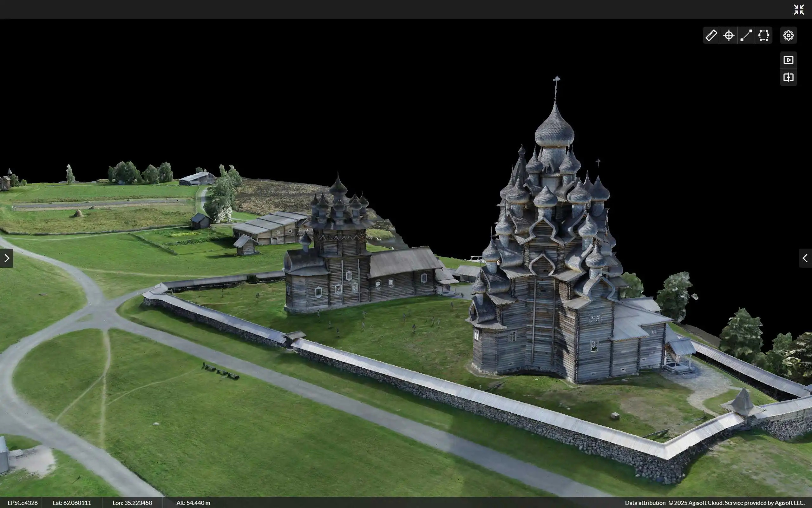Choose the line distance measure tool
This screenshot has width=812, height=508.
746,35
